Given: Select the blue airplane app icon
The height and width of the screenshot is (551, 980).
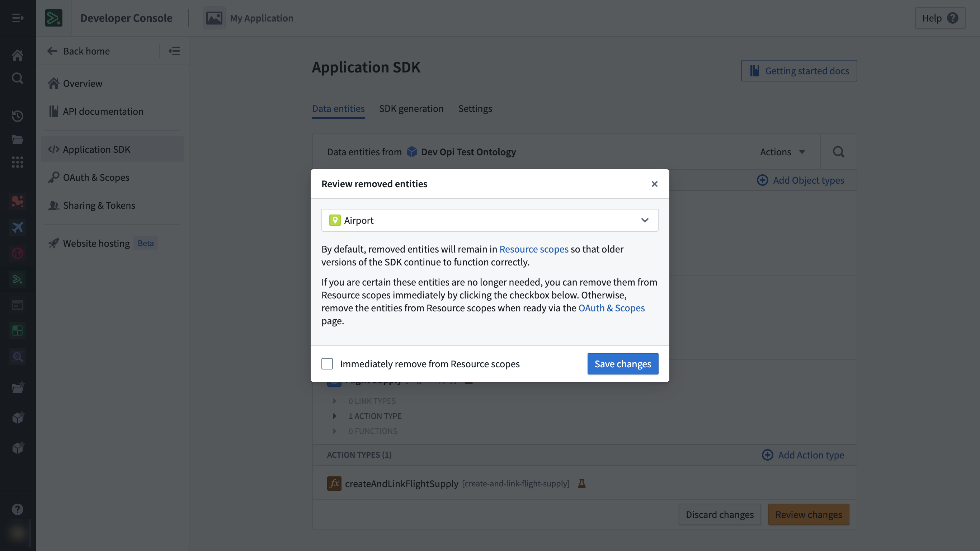Looking at the screenshot, I should (18, 227).
